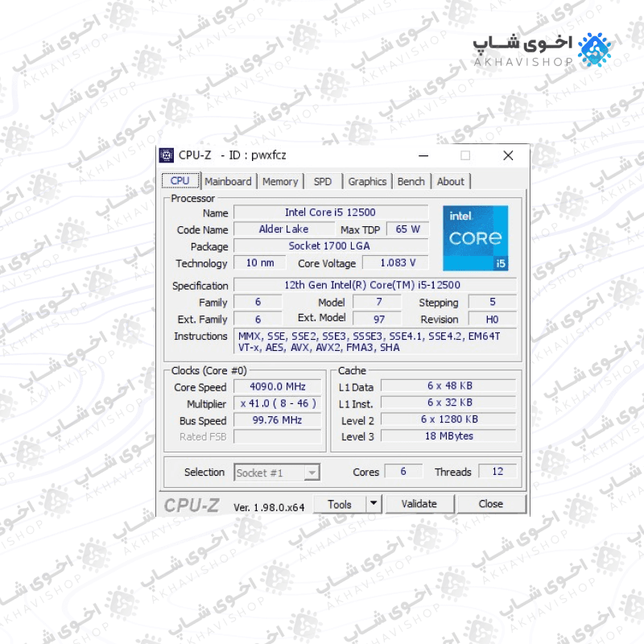Click the Core Speed value '4090.0 MHz'

coord(278,386)
